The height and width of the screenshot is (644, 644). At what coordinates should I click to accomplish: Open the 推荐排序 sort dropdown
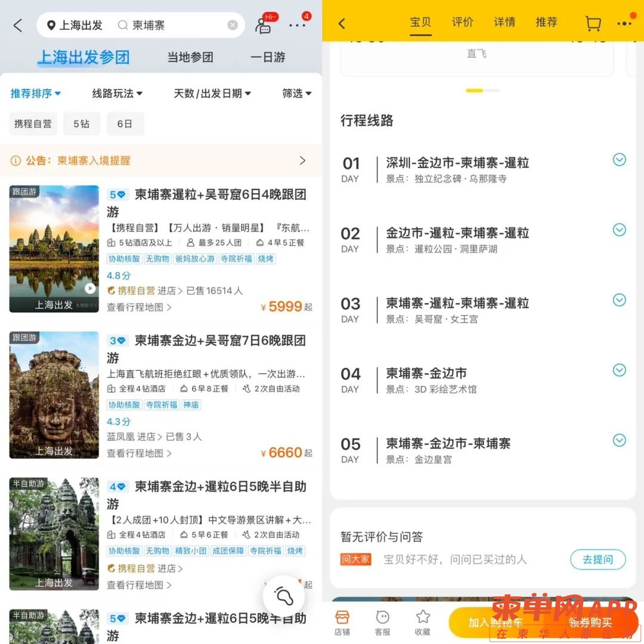pyautogui.click(x=35, y=94)
